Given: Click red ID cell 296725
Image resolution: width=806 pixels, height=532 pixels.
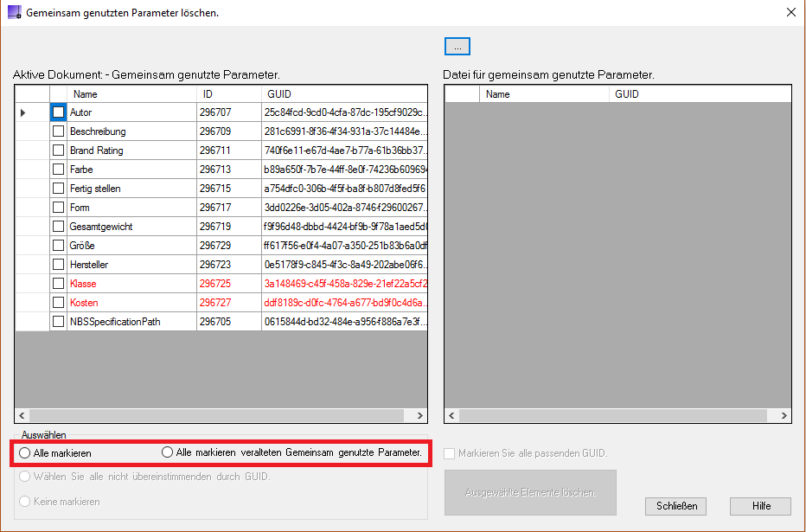Looking at the screenshot, I should 229,283.
